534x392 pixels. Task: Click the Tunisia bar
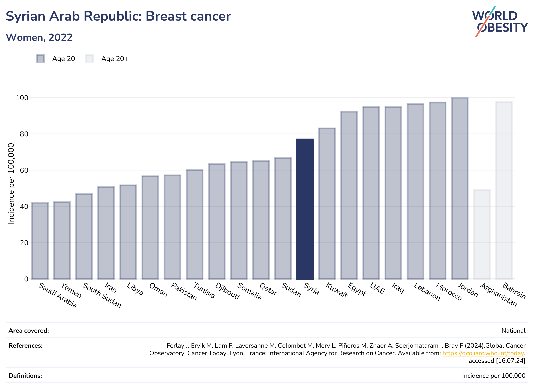pyautogui.click(x=194, y=224)
